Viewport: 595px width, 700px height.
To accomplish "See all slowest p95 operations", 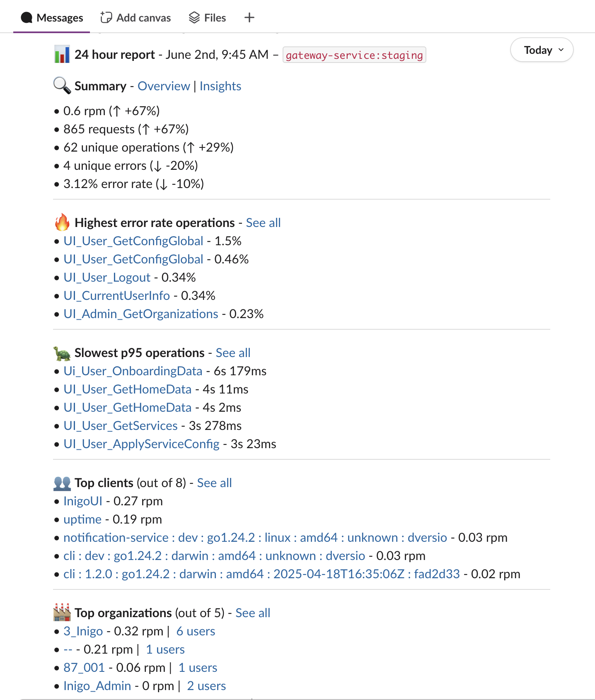I will pyautogui.click(x=233, y=353).
